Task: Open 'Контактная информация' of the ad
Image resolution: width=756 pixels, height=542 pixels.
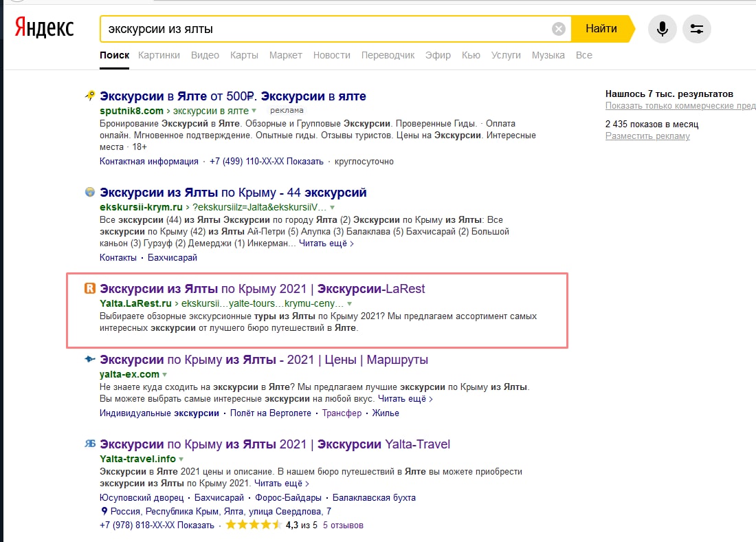Action: coord(149,161)
